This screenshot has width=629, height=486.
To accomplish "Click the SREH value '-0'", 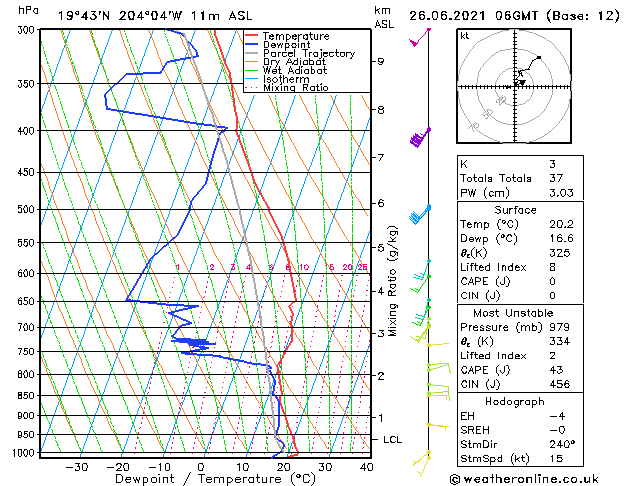I will (557, 430).
